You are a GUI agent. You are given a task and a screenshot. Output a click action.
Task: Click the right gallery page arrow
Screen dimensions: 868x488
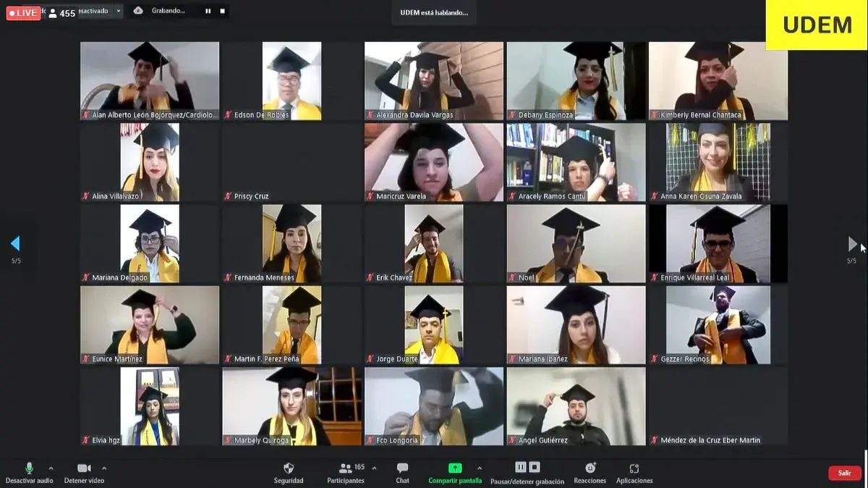point(852,244)
